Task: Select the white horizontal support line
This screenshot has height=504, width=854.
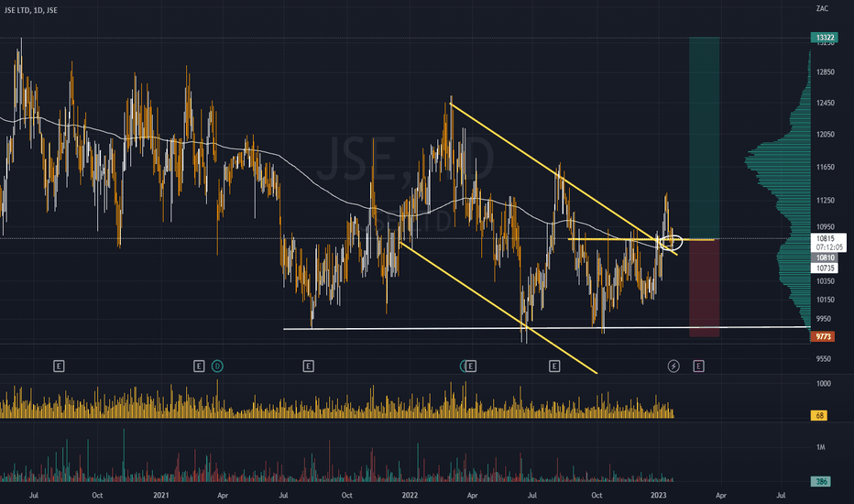Action: 547,328
